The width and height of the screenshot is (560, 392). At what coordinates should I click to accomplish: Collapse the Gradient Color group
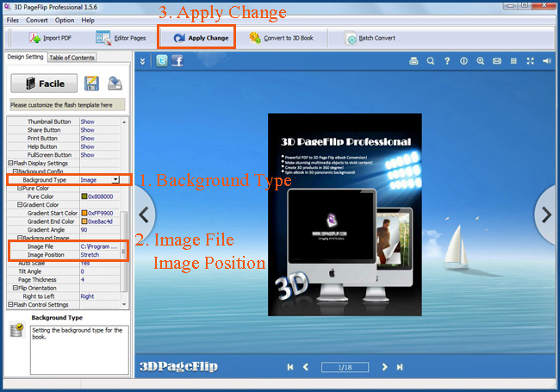[20, 204]
